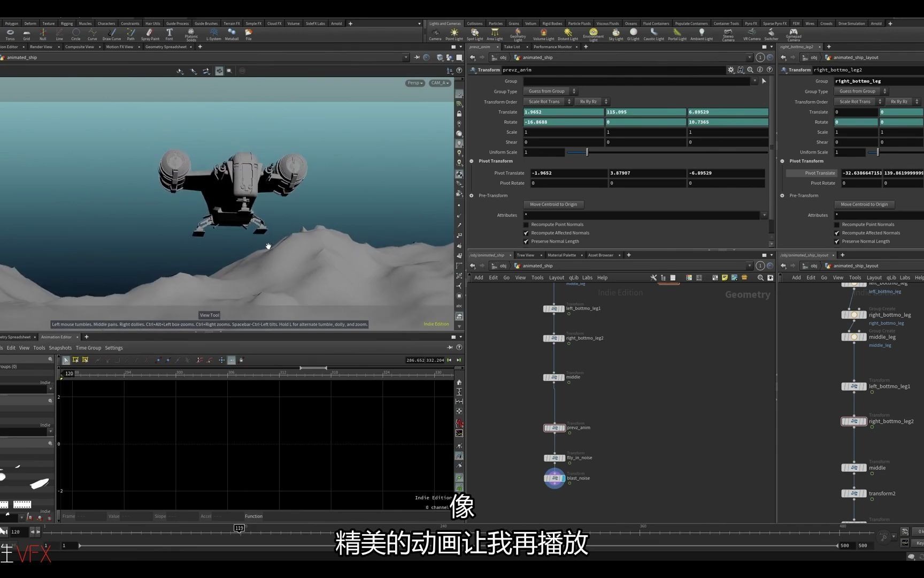Expand the Pre-Transform section
This screenshot has height=578, width=924.
(x=472, y=196)
